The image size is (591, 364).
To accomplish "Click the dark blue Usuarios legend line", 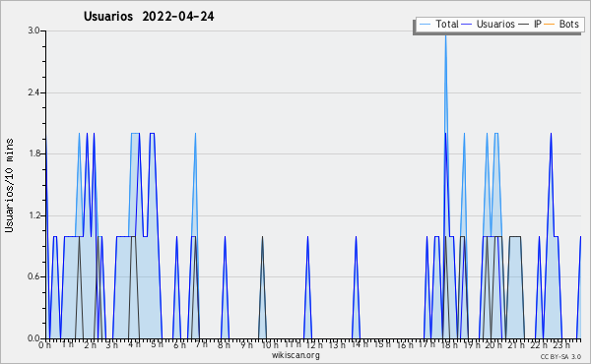I will click(467, 25).
